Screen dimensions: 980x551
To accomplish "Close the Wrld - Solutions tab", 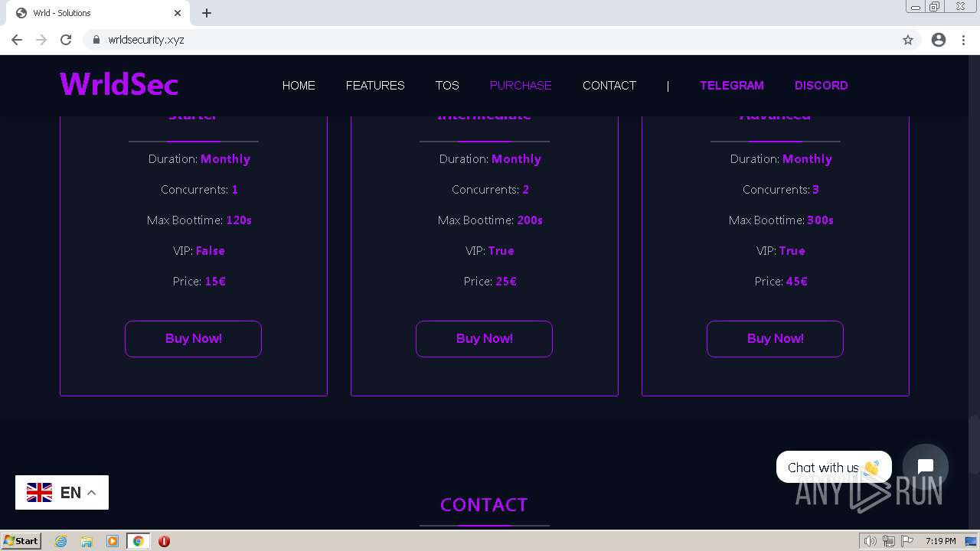I will 178,13.
